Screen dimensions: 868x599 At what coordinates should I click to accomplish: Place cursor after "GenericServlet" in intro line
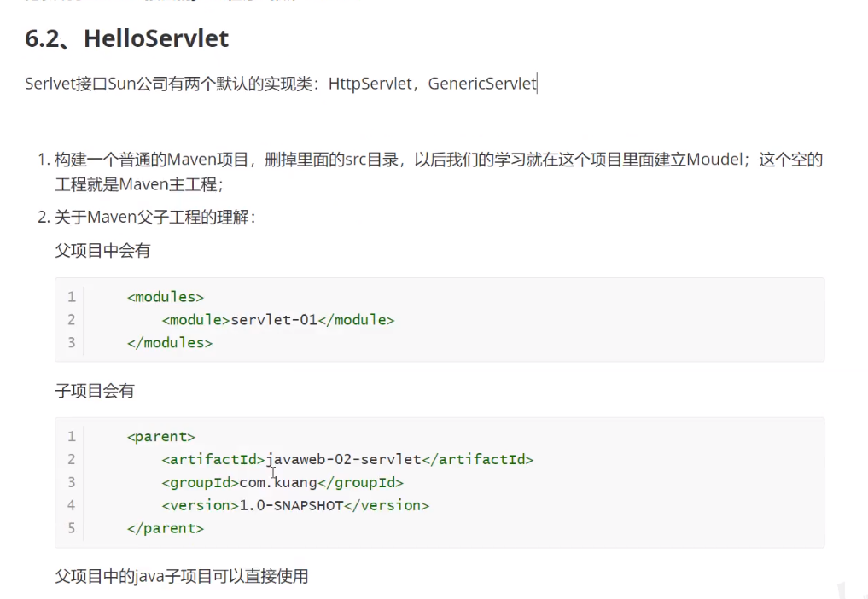click(x=537, y=84)
